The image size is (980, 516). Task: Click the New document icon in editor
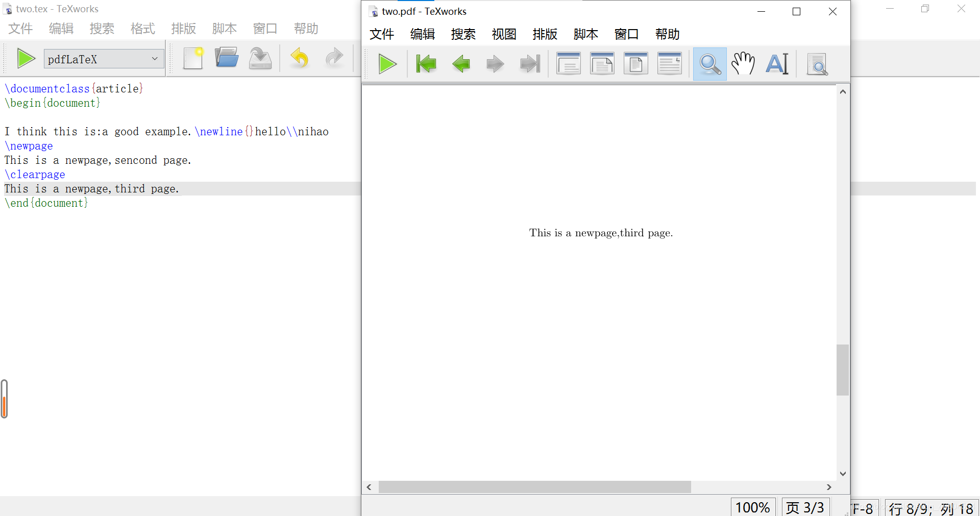pos(193,59)
